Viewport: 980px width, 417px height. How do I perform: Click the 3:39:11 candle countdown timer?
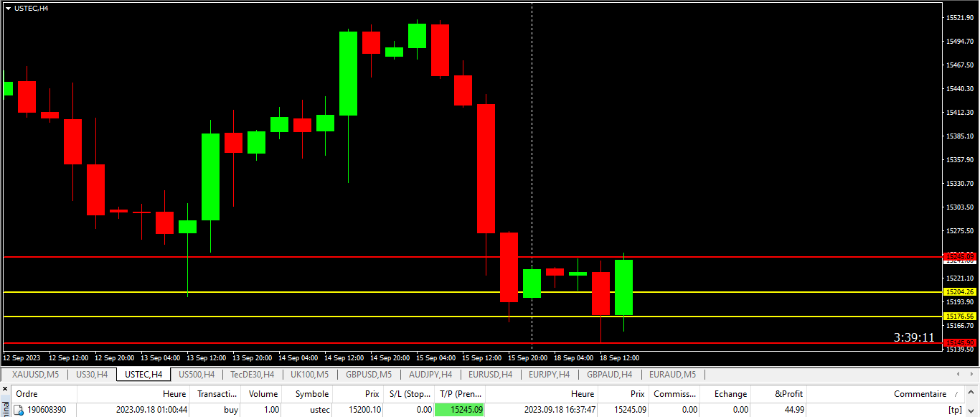914,337
